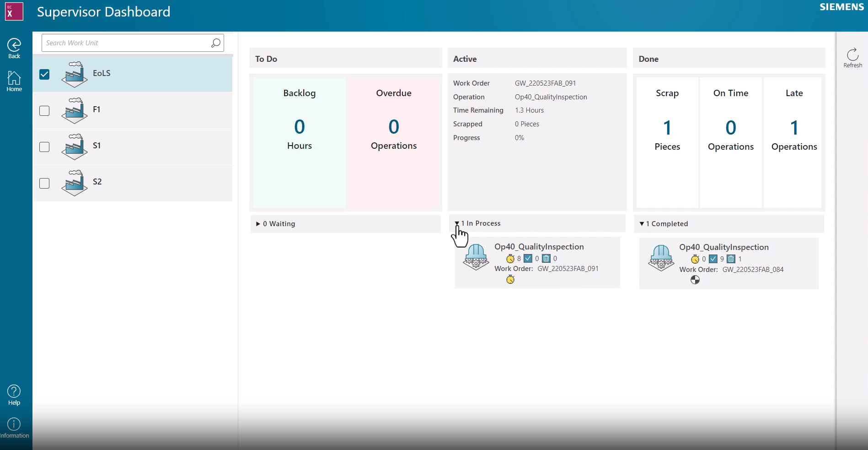This screenshot has height=450, width=868.
Task: Collapse the 1 Completed section
Action: coord(642,224)
